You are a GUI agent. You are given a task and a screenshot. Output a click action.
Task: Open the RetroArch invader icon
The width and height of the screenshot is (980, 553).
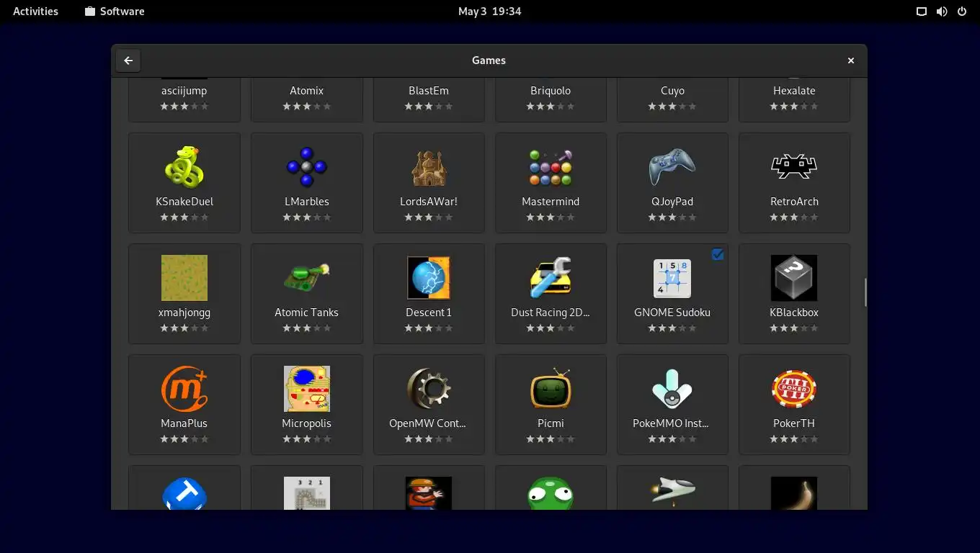(x=794, y=167)
